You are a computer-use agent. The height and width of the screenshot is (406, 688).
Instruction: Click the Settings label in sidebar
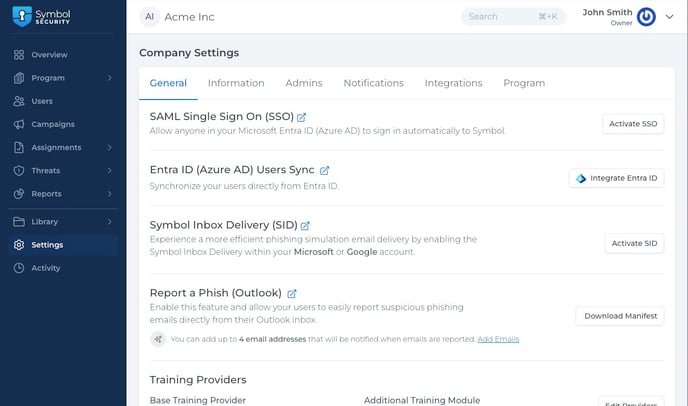47,245
